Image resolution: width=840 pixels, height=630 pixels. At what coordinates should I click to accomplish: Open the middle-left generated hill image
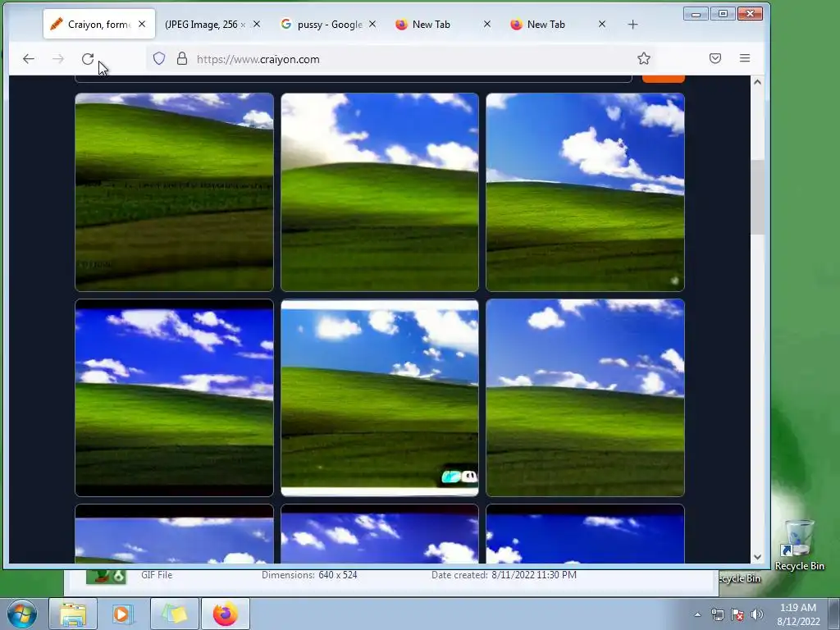point(174,398)
